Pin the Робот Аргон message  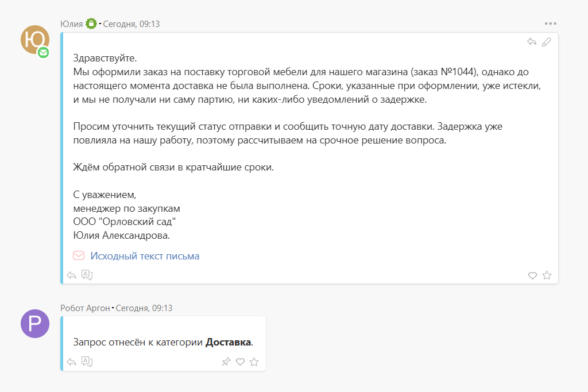pos(226,362)
